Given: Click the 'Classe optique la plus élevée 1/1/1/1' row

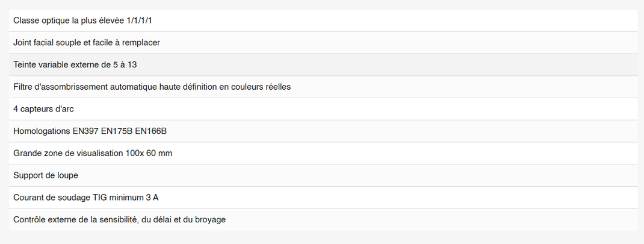Looking at the screenshot, I should point(323,20).
